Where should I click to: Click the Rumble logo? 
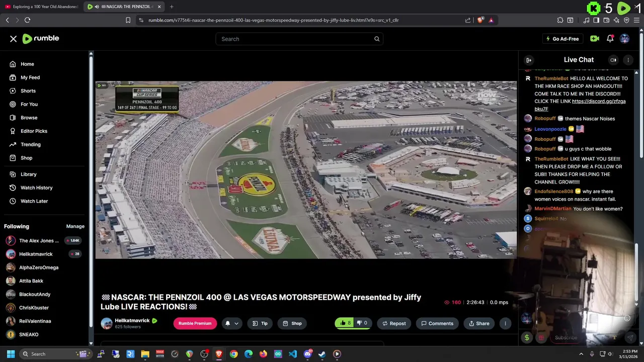(x=41, y=39)
